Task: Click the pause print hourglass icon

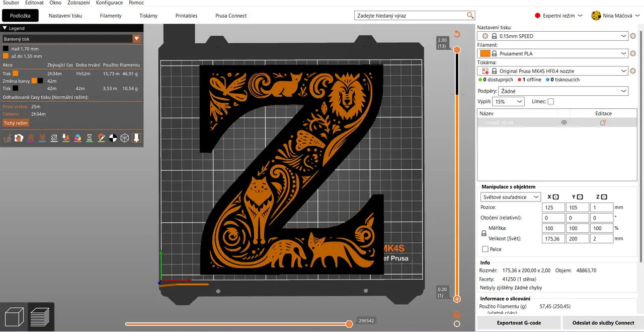Action: tap(89, 138)
